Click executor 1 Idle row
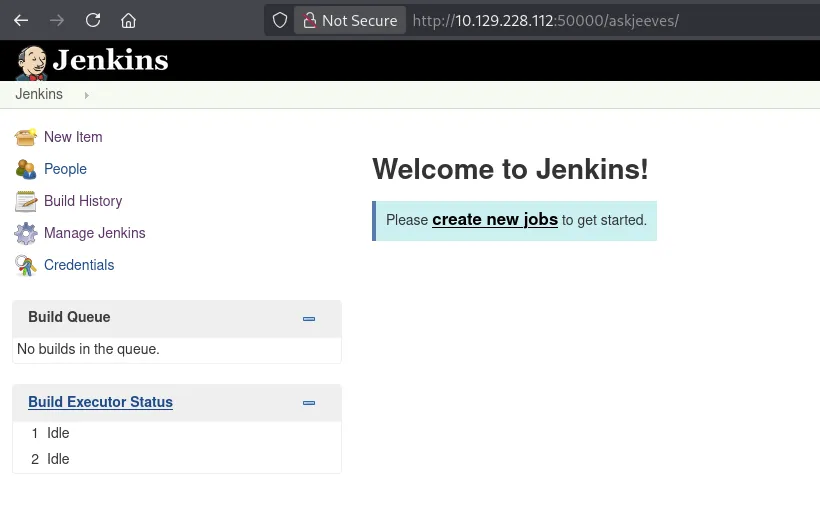Screen dimensions: 820x506 (177, 433)
